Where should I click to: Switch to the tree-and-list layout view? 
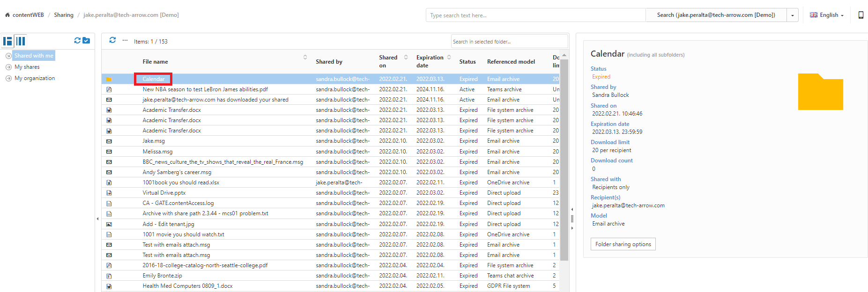coord(7,41)
